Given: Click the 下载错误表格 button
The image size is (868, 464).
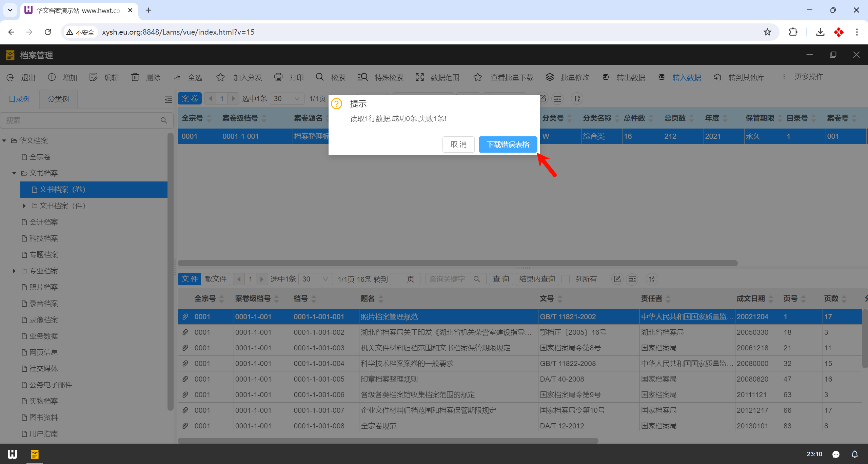Looking at the screenshot, I should pos(508,144).
